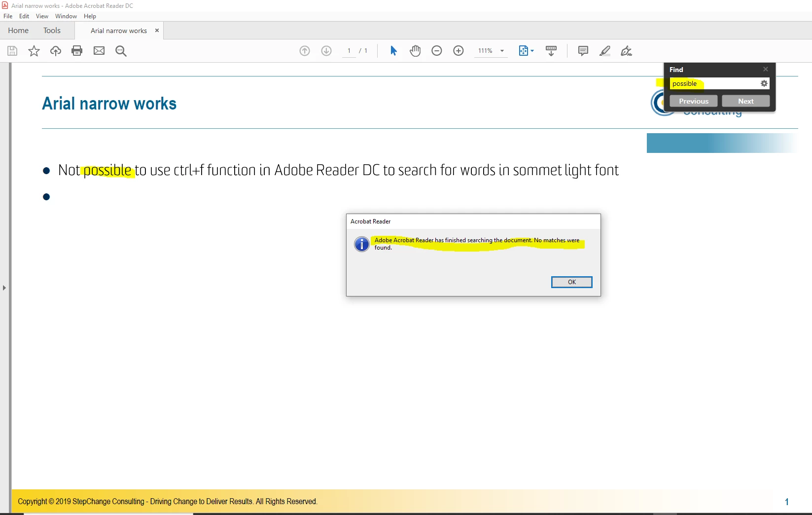Select the highlight text pen tool
Image resolution: width=812 pixels, height=515 pixels.
coord(605,51)
